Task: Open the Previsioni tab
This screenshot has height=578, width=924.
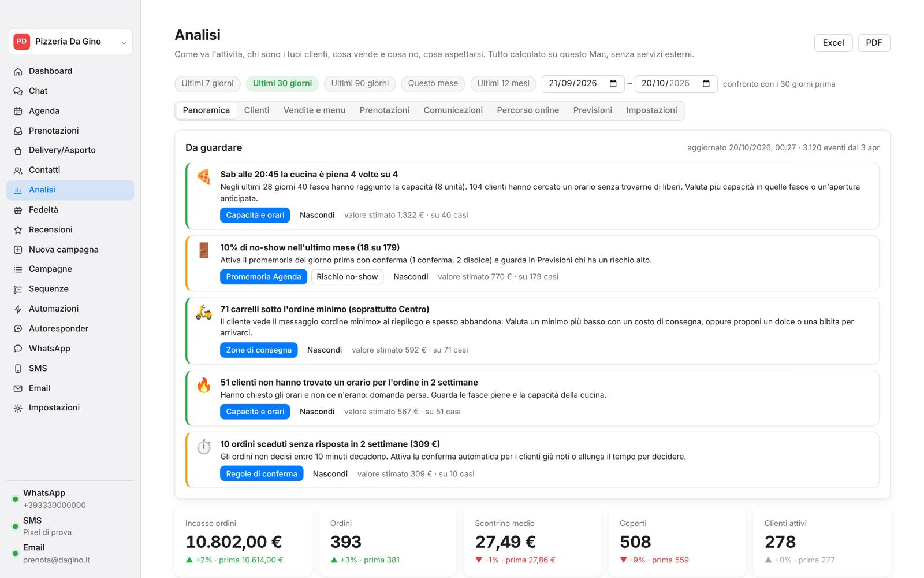Action: [x=593, y=110]
